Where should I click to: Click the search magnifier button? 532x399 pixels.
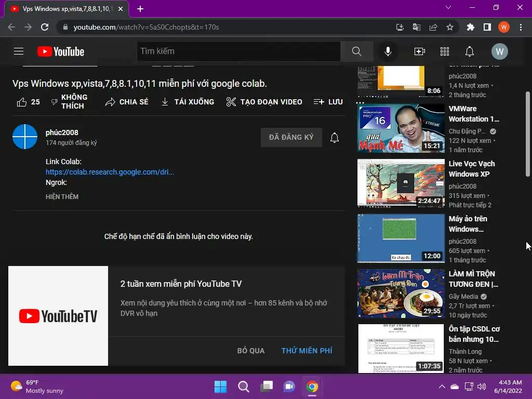tap(356, 51)
